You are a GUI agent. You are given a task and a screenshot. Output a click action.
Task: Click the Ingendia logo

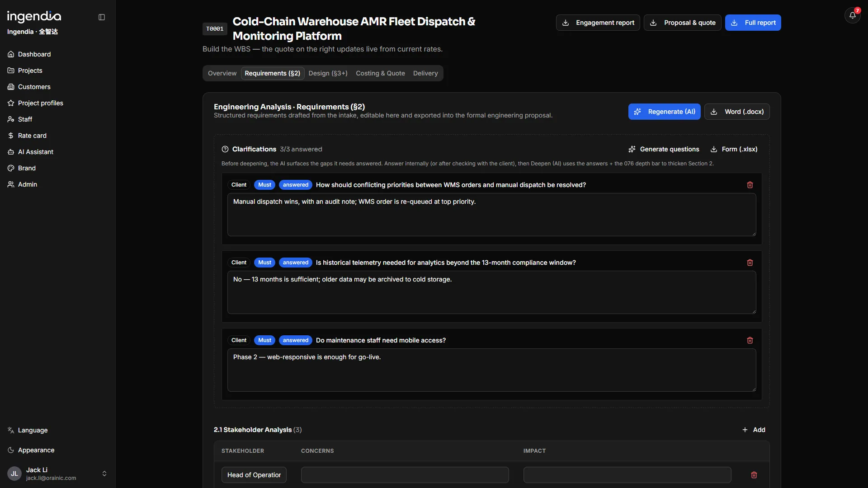pyautogui.click(x=34, y=17)
